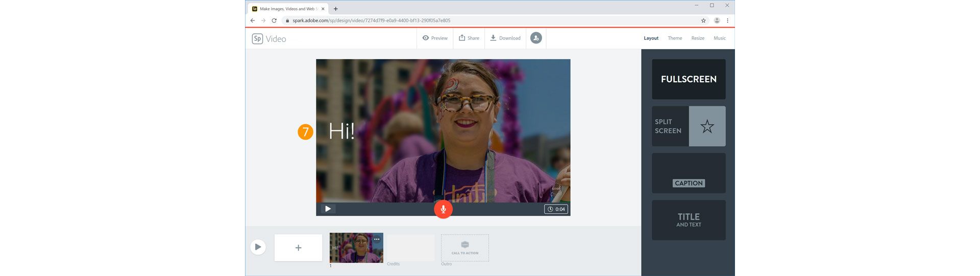Open the 0:04 slide duration control
980x276 pixels.
556,209
